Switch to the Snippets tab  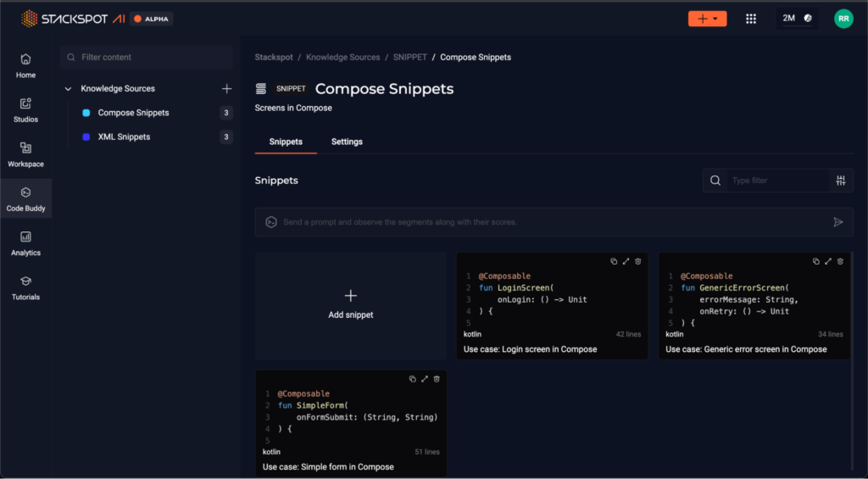286,142
